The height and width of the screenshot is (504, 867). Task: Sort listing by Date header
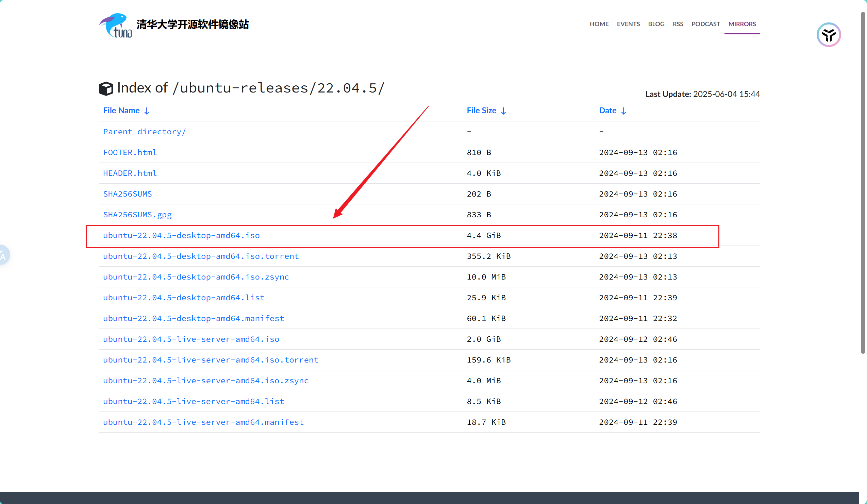click(x=607, y=111)
